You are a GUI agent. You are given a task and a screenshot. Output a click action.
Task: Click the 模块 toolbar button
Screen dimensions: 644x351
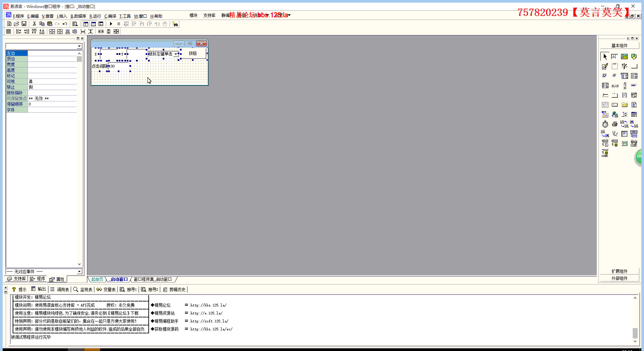(x=194, y=15)
